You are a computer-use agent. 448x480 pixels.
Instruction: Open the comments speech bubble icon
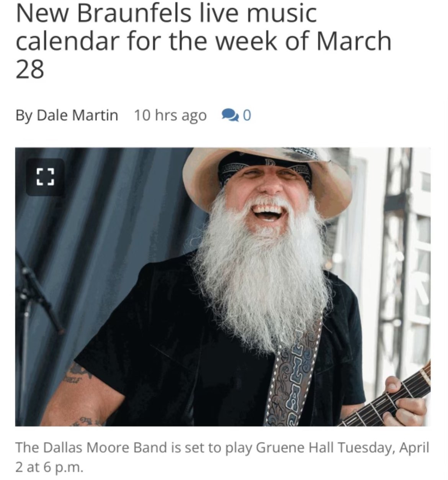tap(231, 115)
